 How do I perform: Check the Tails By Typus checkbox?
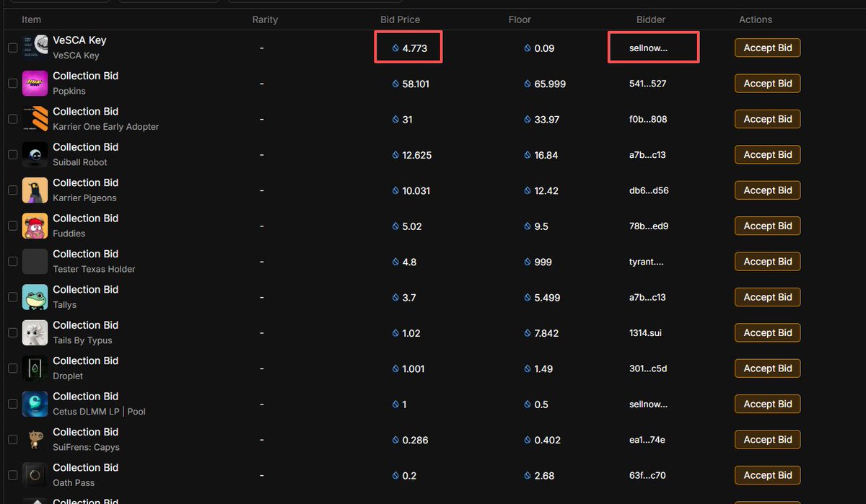click(x=12, y=332)
